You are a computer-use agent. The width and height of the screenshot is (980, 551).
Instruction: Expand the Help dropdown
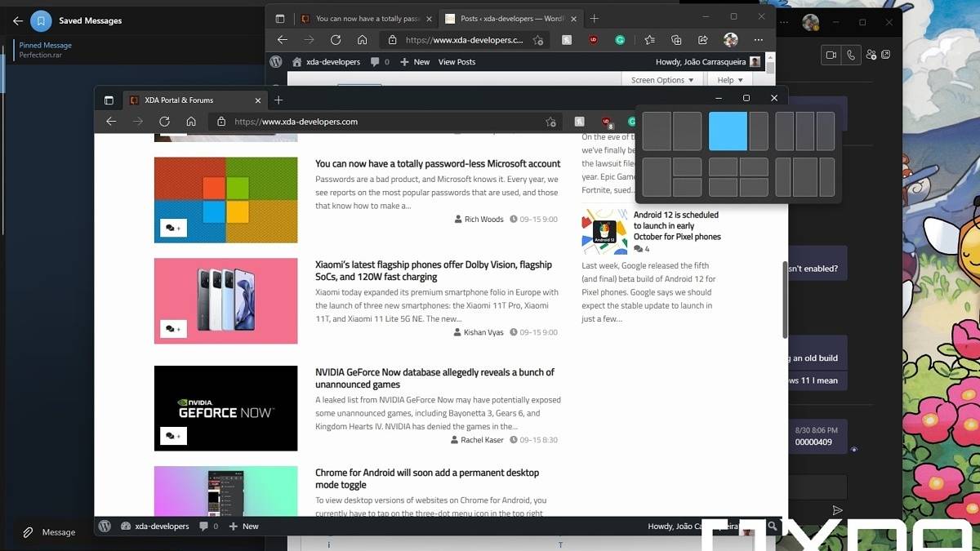(x=730, y=80)
